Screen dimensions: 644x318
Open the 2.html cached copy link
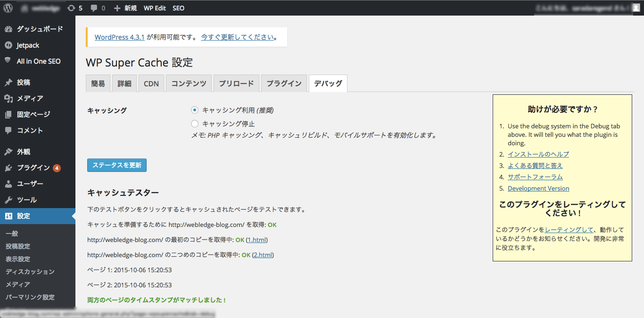click(263, 255)
